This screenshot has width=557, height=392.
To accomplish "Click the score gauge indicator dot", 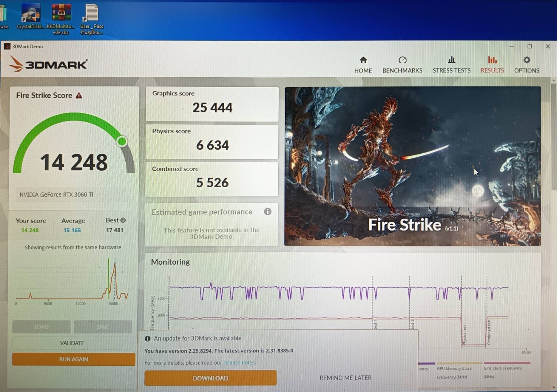I will [x=121, y=142].
